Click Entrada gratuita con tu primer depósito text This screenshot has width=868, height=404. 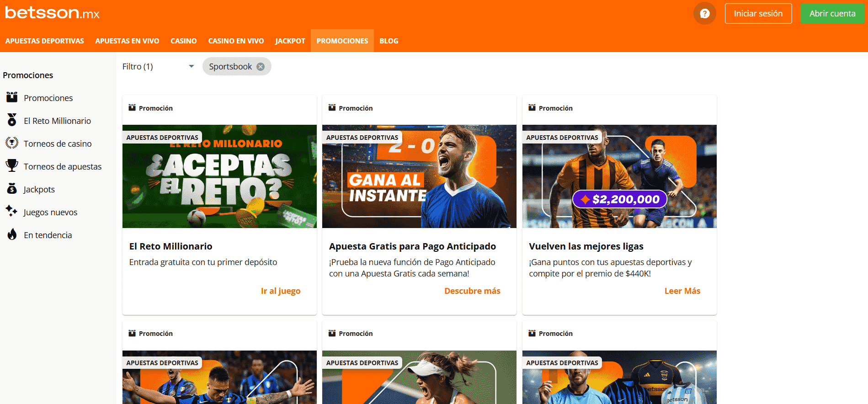point(203,262)
